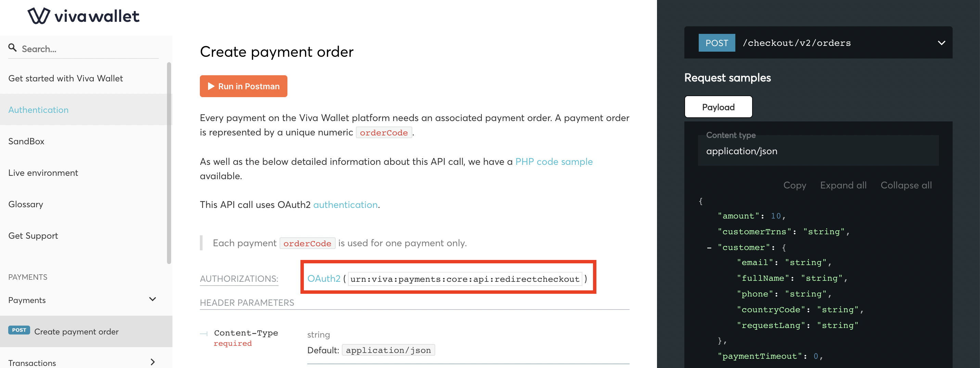
Task: Expand all JSON payload fields
Action: coord(843,185)
